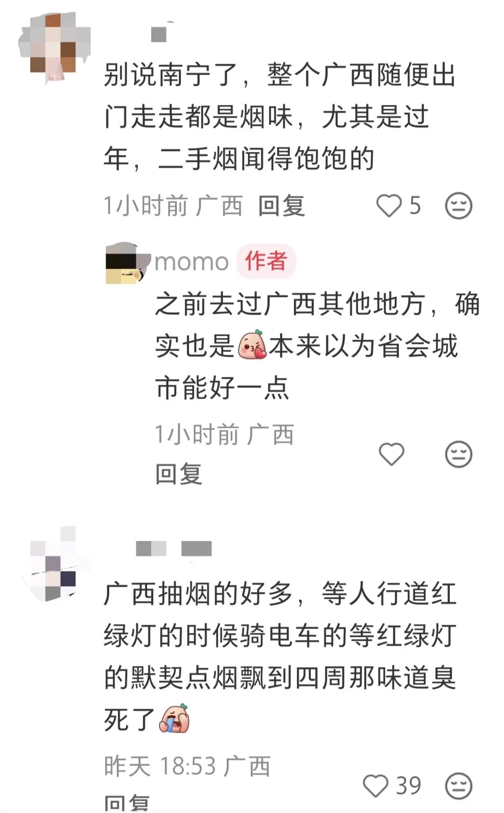Viewport: 504px width, 813px height.
Task: Reply to the comment about second-hand smoke
Action: click(x=282, y=206)
